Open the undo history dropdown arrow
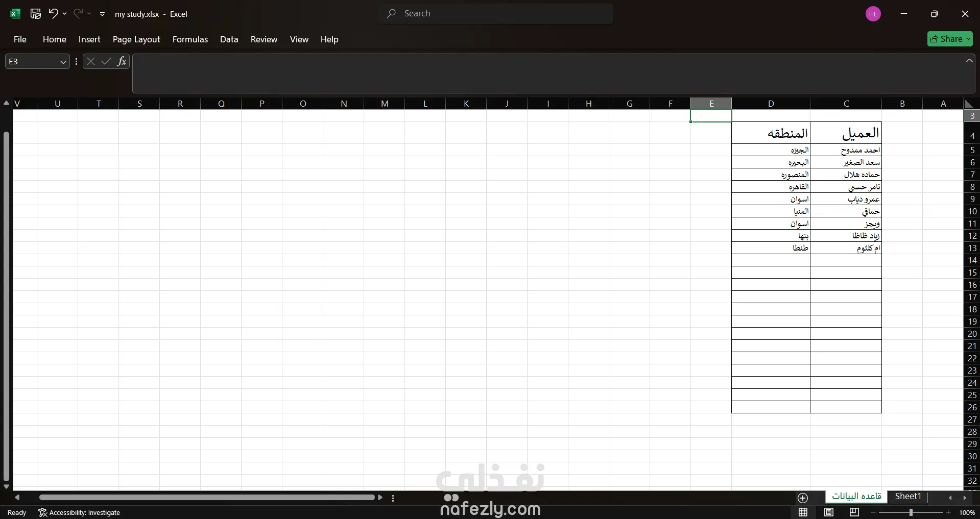 [x=64, y=14]
